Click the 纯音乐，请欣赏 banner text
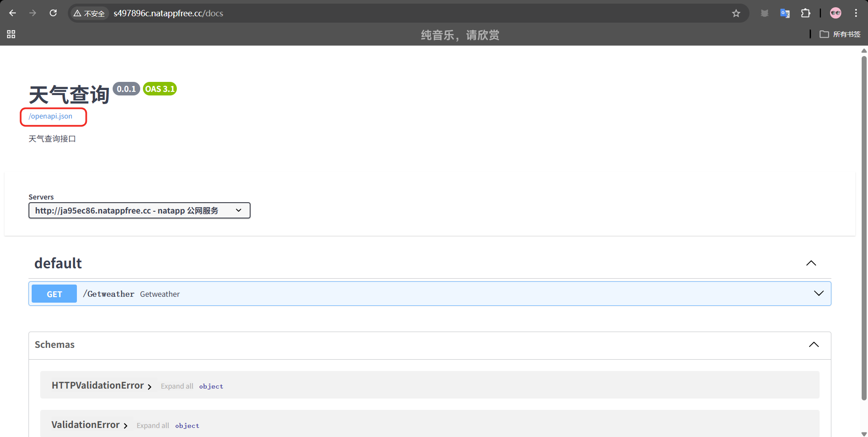The width and height of the screenshot is (868, 437). [460, 35]
